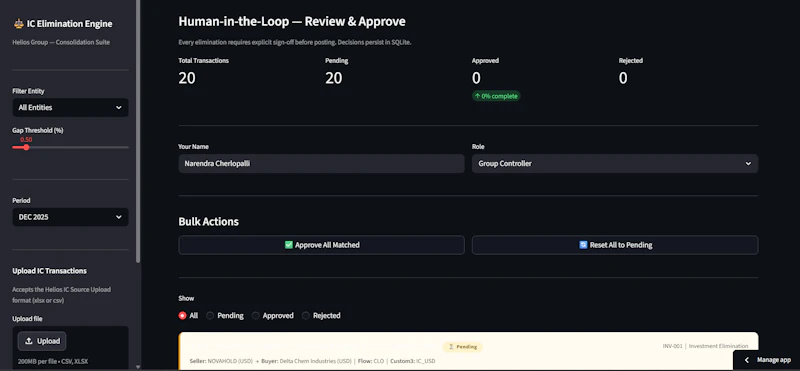Viewport: 800px width, 371px height.
Task: Click the Human-in-the-Loop Review & Approve heading
Action: 292,21
